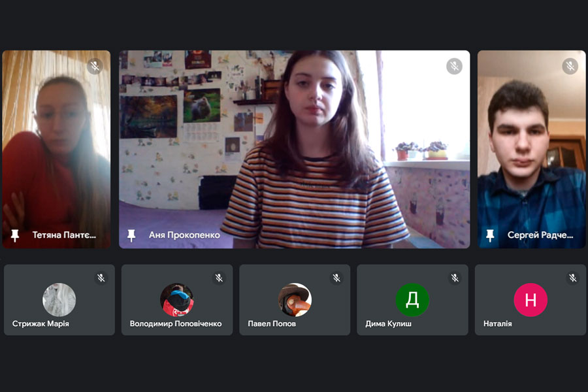Select Павел Попов's profile avatar

pos(295,300)
